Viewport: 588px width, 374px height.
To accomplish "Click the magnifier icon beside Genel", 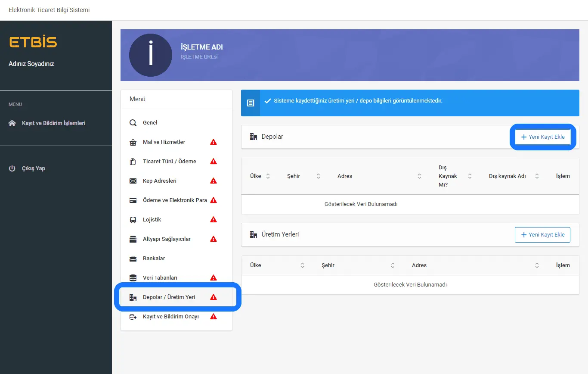I will tap(133, 123).
